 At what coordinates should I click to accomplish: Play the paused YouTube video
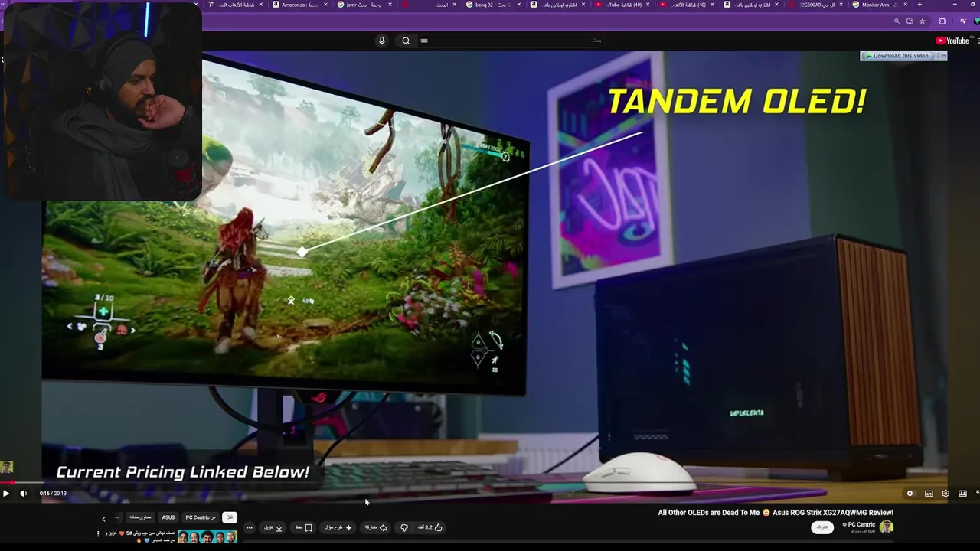[6, 494]
